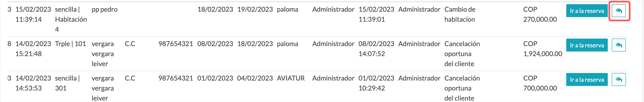
Task: Select the COP 270,000.00 amount
Action: pos(540,14)
